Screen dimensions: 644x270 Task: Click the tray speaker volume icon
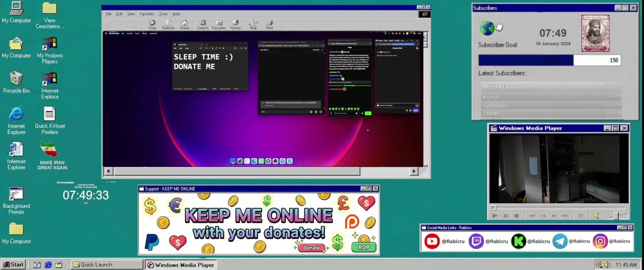[608, 265]
